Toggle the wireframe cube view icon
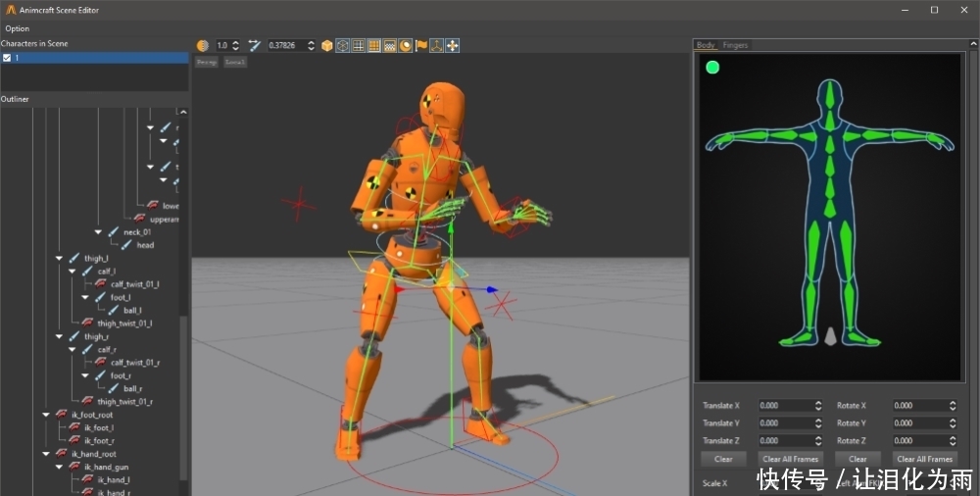Viewport: 980px width, 496px height. point(342,45)
